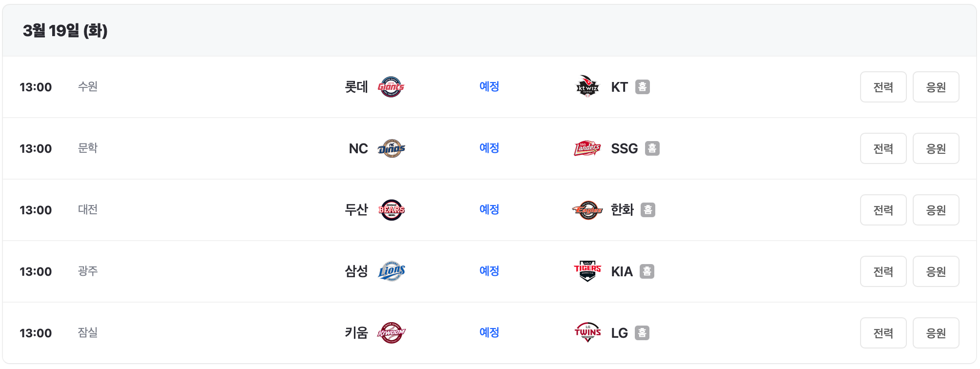Click the Kiwoom Heroes team logo

[392, 332]
